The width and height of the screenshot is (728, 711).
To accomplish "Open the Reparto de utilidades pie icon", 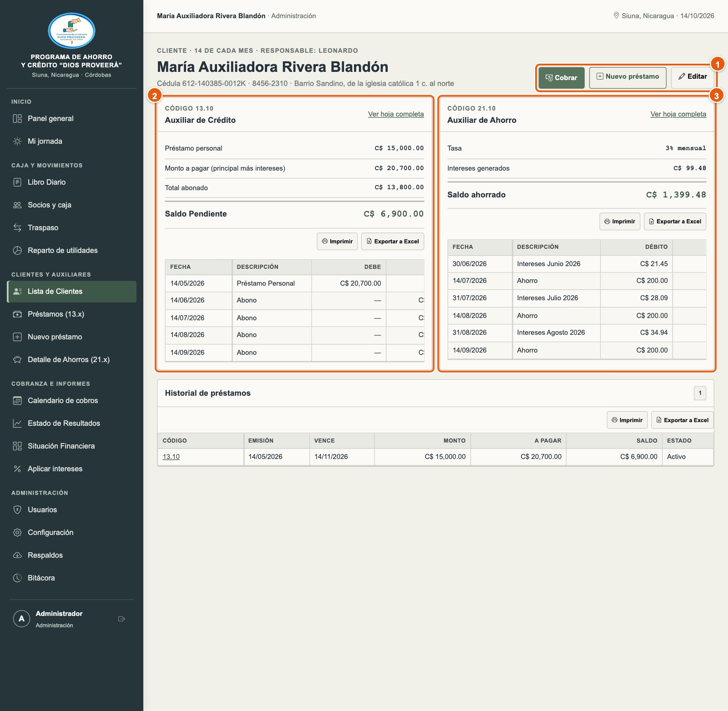I will point(17,250).
